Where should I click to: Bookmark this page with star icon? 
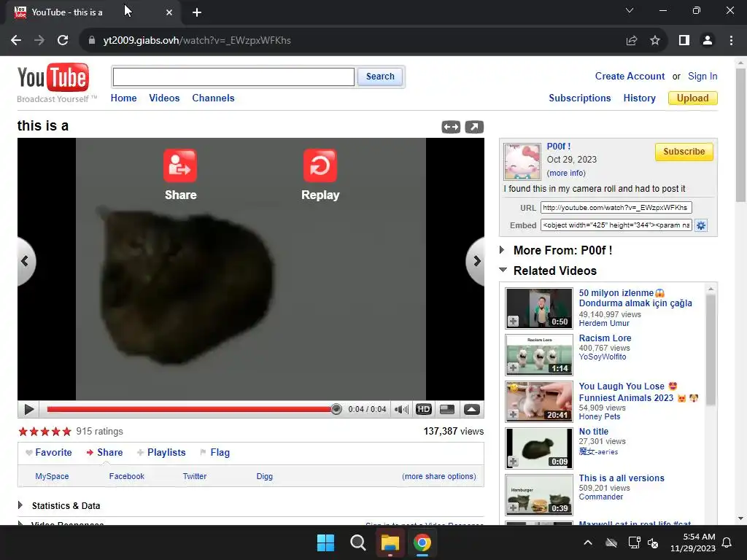pyautogui.click(x=655, y=41)
